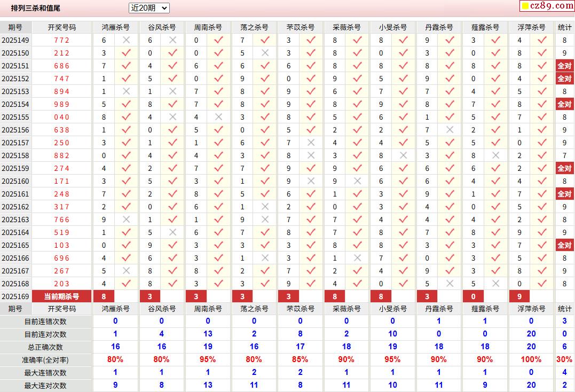Click the 目前连对次数 row label
This screenshot has width=575, height=392.
click(45, 334)
